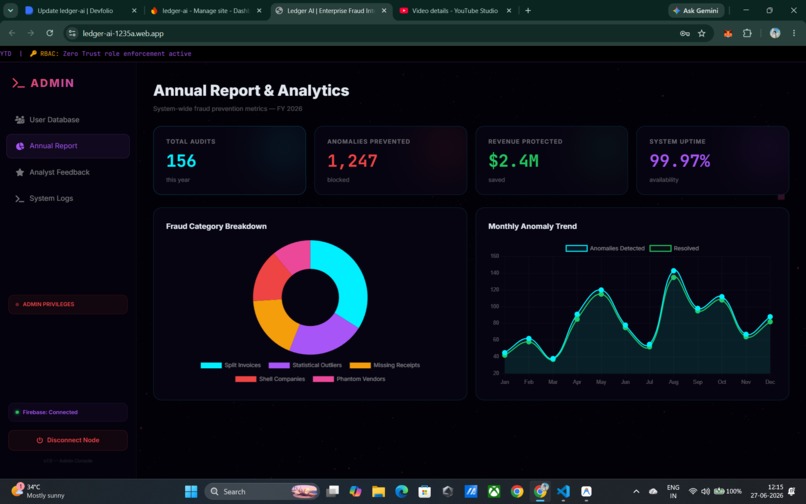Screen dimensions: 806x504
Task: Toggle the Anomalies Detected legend series
Action: point(605,248)
